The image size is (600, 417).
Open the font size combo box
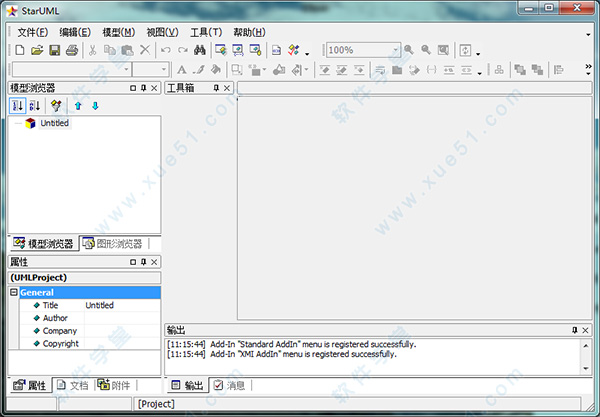click(x=151, y=70)
